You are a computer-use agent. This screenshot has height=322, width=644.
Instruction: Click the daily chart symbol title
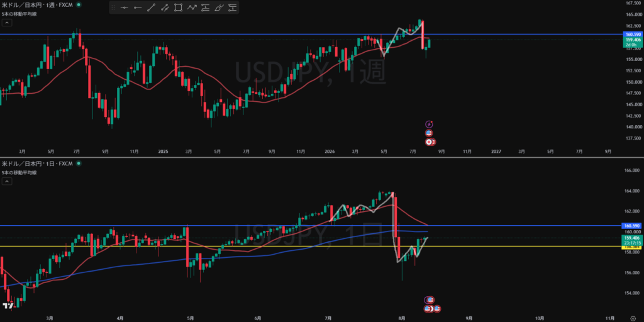pyautogui.click(x=37, y=164)
